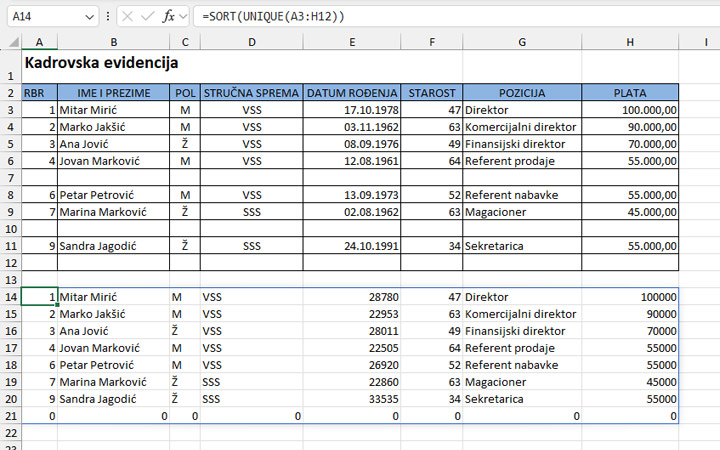Click the Enter checkmark icon in formula bar

pos(148,16)
